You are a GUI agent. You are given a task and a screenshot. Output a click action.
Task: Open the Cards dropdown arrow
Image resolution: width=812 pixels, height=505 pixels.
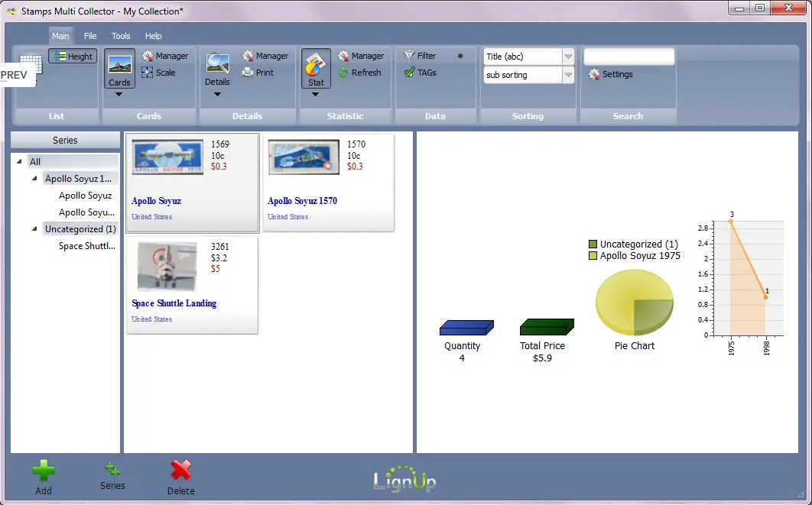pyautogui.click(x=119, y=94)
